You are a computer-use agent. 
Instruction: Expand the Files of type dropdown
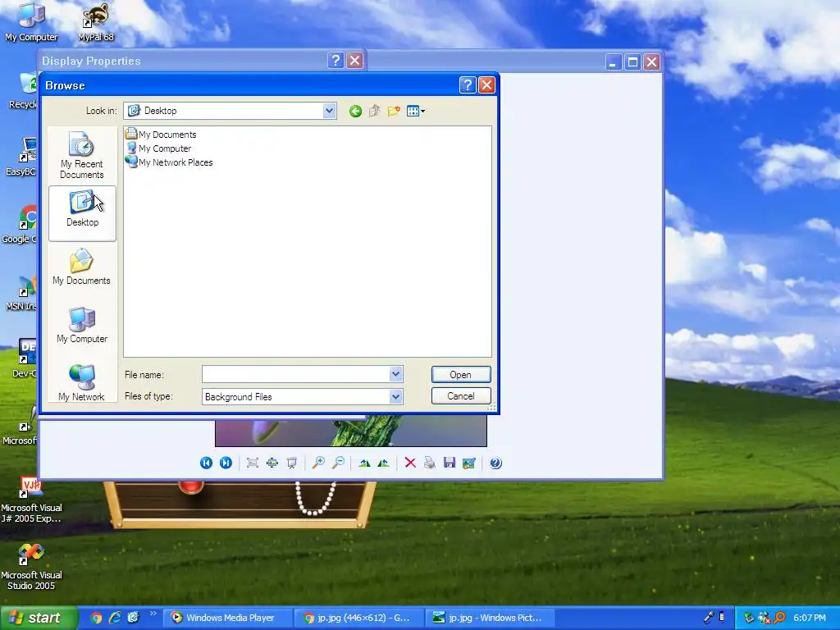click(395, 396)
